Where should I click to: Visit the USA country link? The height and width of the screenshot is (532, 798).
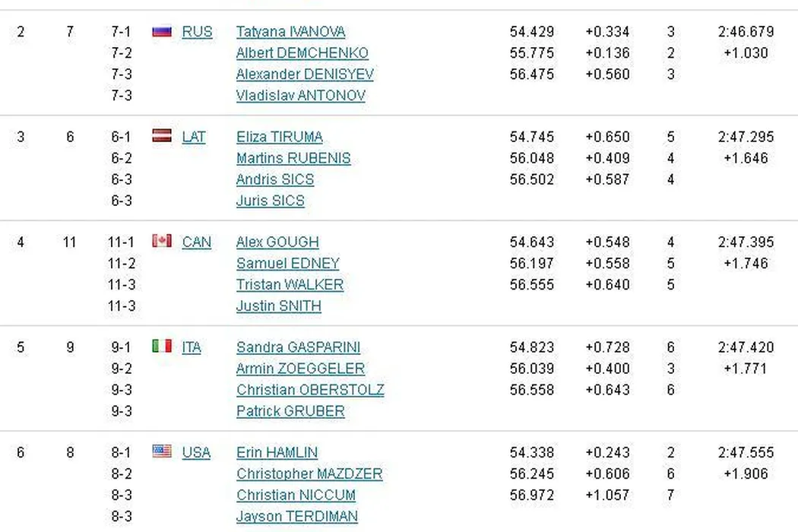click(196, 452)
